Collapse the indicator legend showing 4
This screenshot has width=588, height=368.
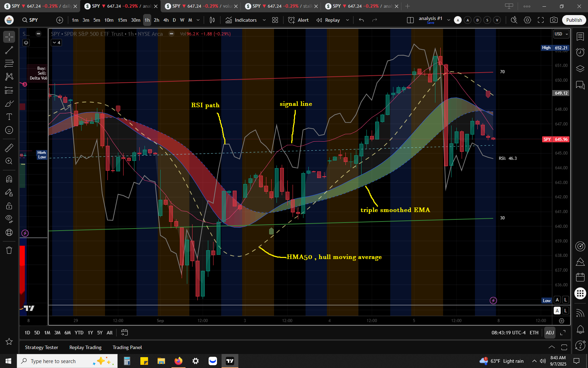click(56, 42)
